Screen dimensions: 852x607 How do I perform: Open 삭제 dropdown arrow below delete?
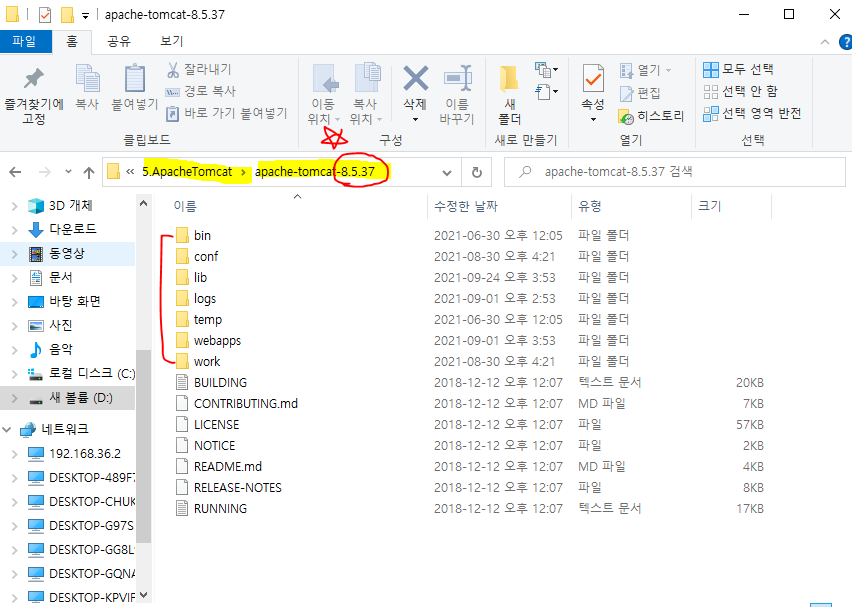(415, 119)
